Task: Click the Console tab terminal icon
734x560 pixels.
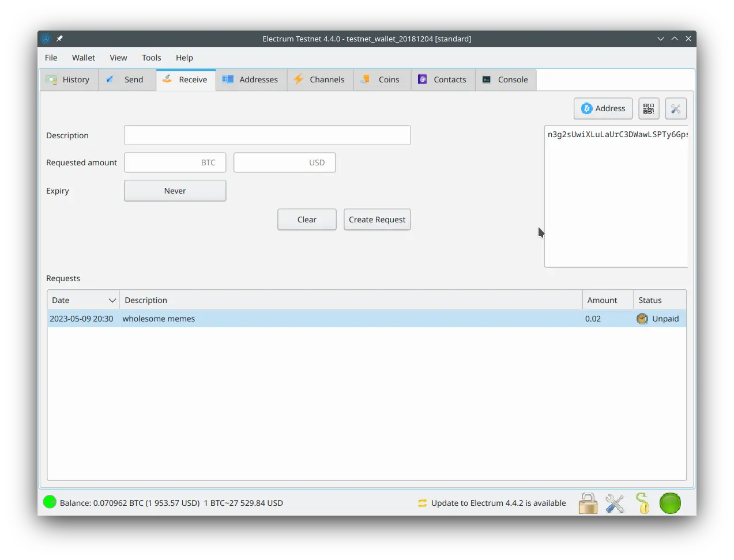Action: [487, 80]
